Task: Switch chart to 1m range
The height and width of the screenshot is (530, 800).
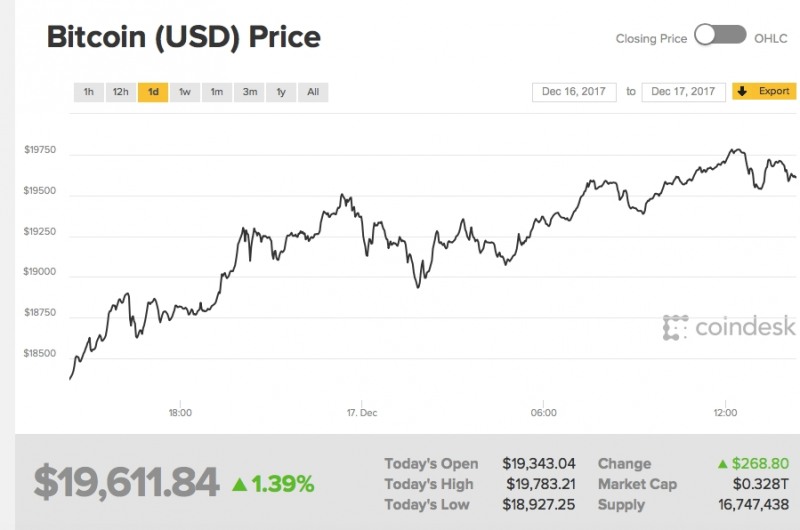Action: (216, 92)
